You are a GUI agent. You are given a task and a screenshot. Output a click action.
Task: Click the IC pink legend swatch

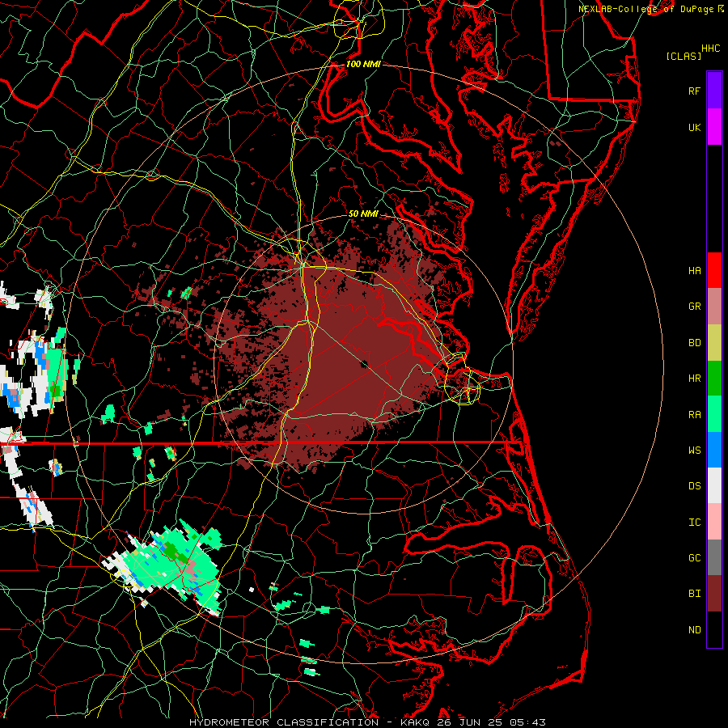(x=714, y=522)
